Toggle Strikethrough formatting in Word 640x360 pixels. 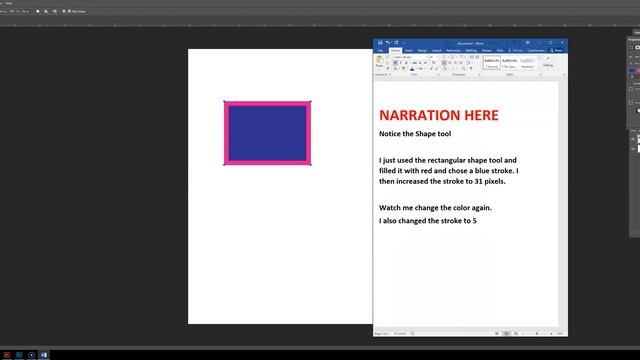pos(414,62)
